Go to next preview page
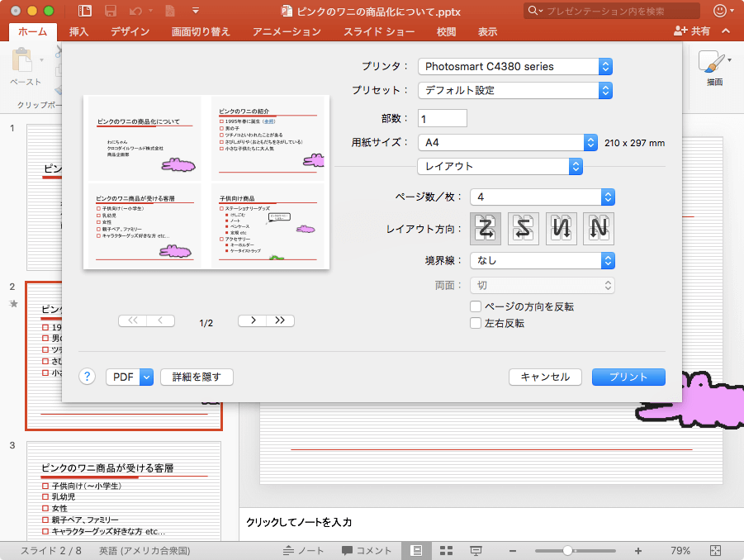 pyautogui.click(x=253, y=320)
